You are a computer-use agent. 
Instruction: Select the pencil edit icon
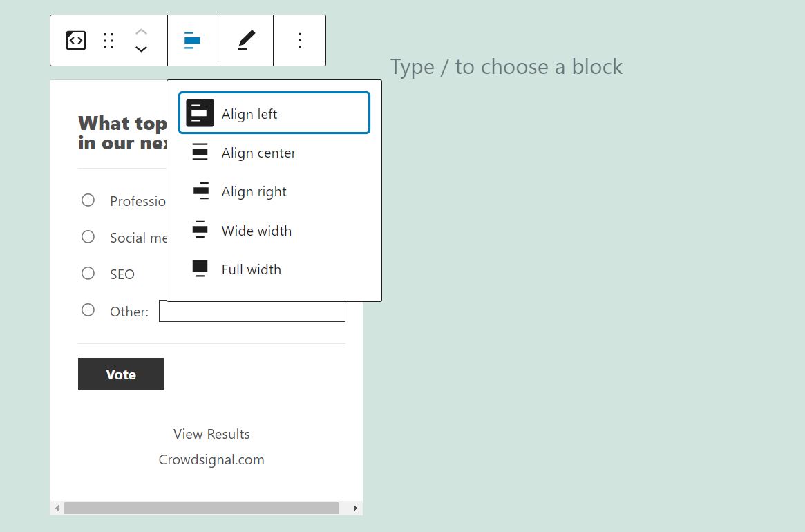click(x=247, y=40)
